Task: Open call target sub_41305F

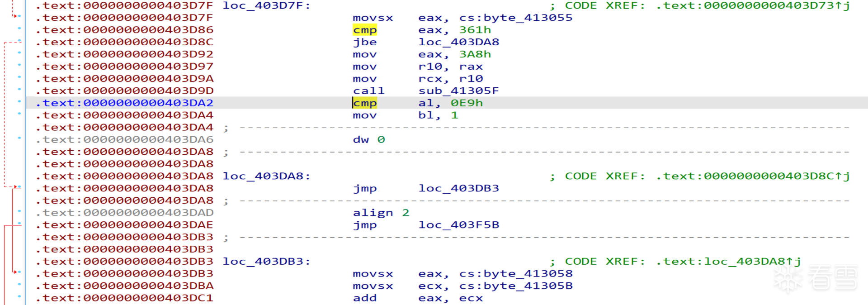Action: (x=459, y=91)
